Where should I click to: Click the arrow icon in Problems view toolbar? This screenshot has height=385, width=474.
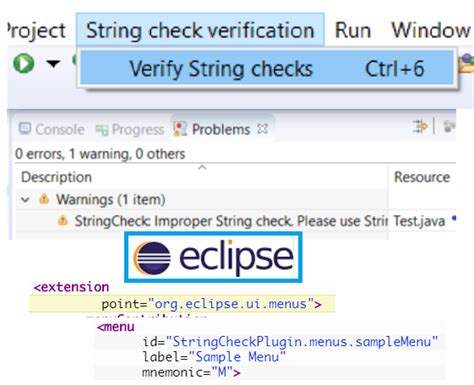(x=420, y=127)
